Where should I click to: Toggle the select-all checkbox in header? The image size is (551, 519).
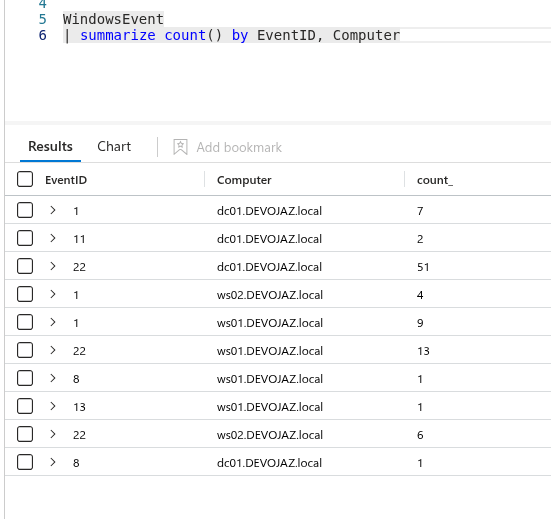pyautogui.click(x=25, y=179)
